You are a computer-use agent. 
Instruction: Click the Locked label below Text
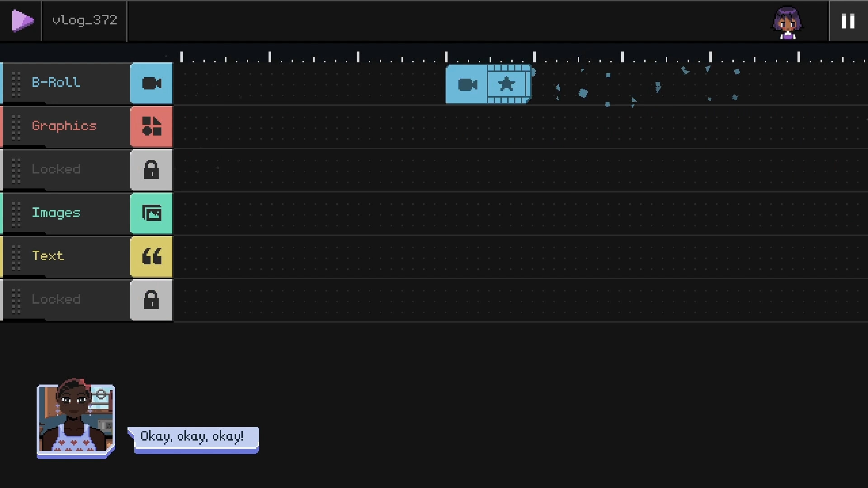[x=56, y=299]
